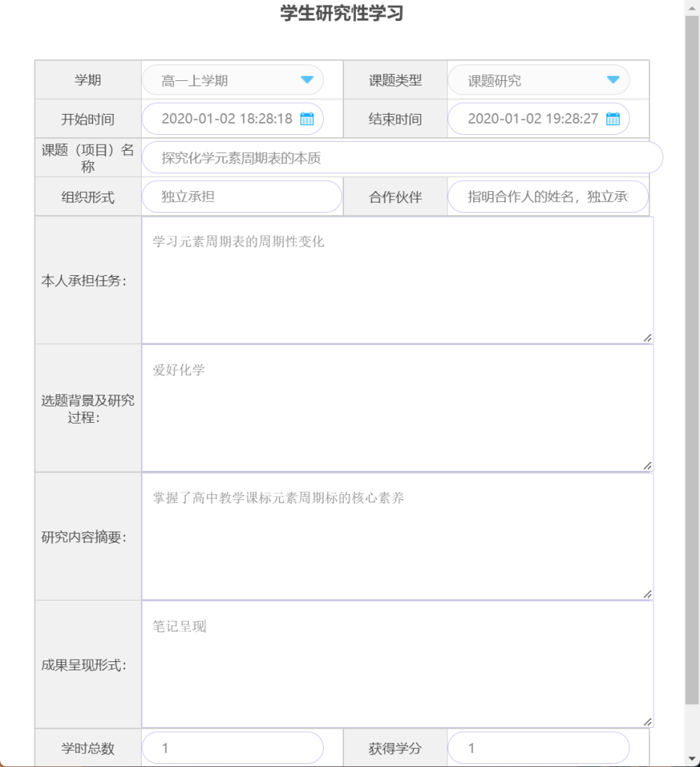Open the end time calendar icon
The height and width of the screenshot is (767, 700).
pyautogui.click(x=612, y=119)
